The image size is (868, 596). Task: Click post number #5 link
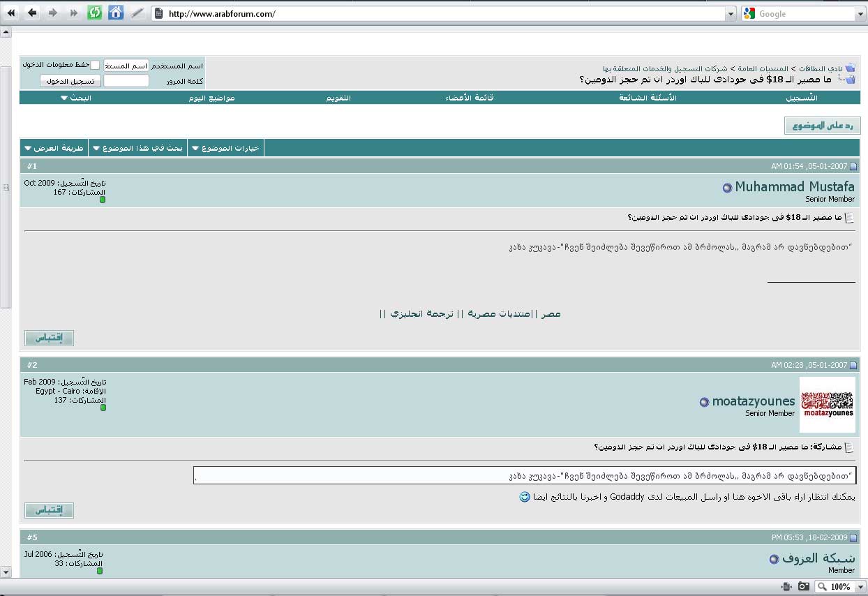pos(32,537)
